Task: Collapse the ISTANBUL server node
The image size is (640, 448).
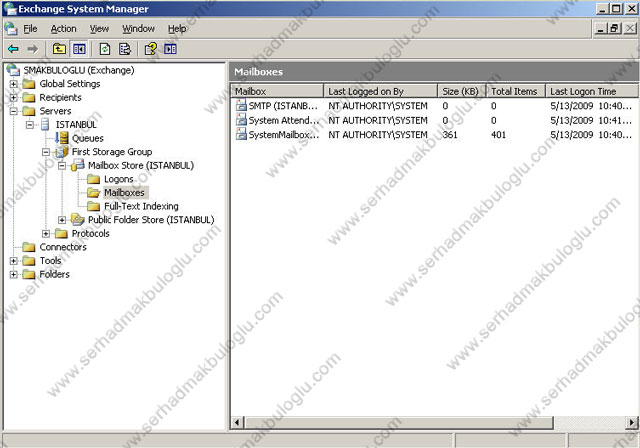Action: click(30, 124)
